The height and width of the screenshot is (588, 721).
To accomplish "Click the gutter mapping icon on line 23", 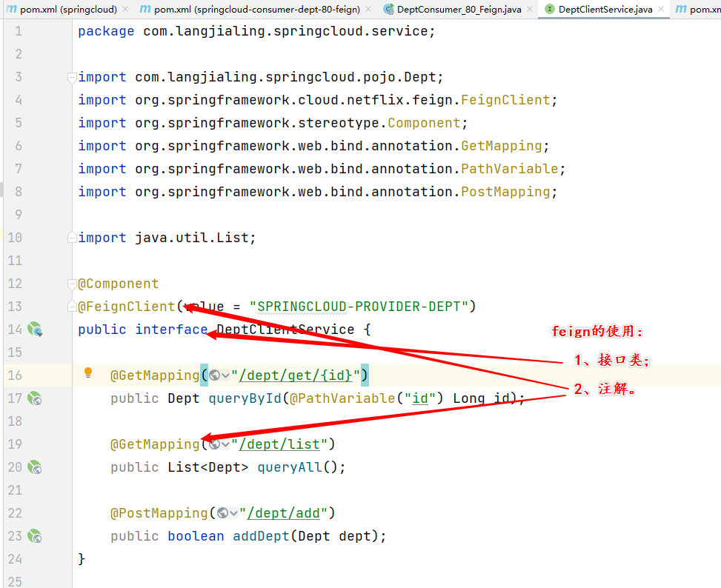I will 35,536.
